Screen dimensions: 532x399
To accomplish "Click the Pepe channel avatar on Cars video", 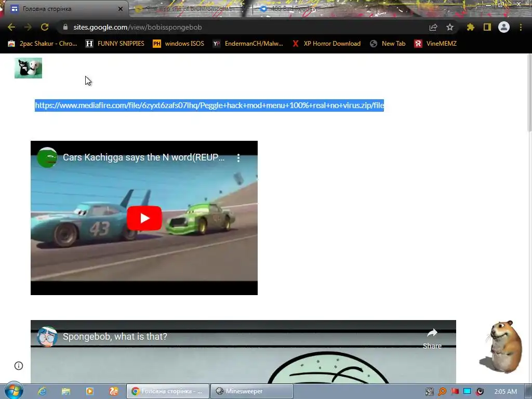I will point(47,157).
